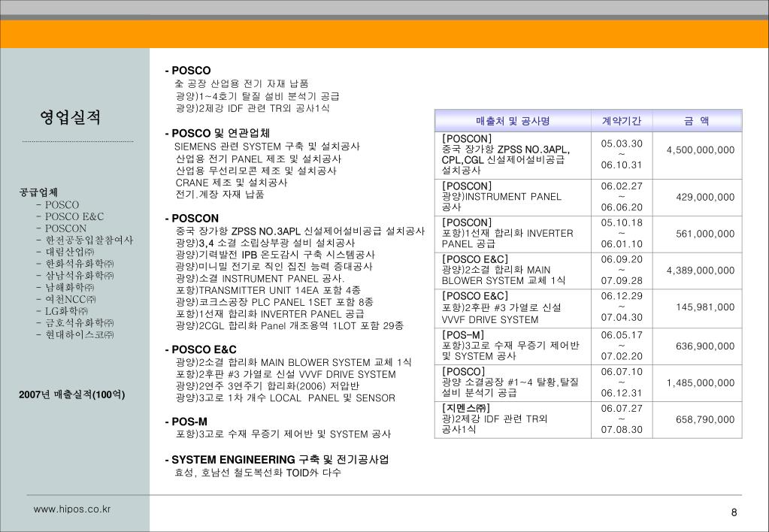Click the [지멘스㈜] table row label
The height and width of the screenshot is (532, 769).
click(466, 408)
